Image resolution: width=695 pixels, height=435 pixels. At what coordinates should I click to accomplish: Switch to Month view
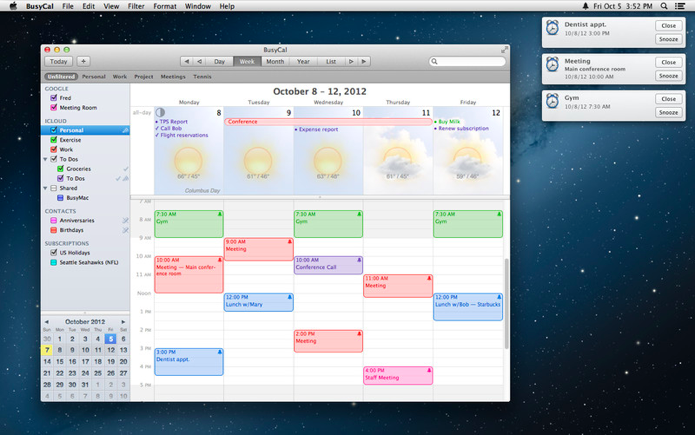(275, 62)
